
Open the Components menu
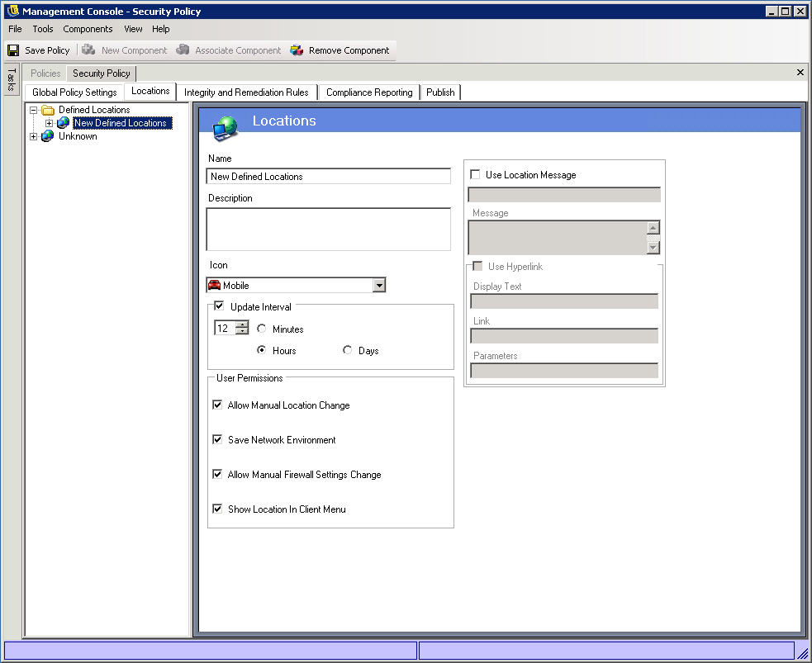coord(88,29)
